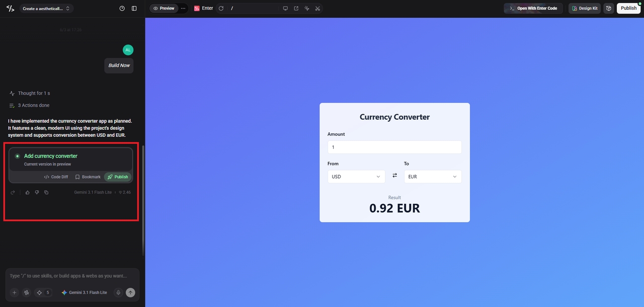Click the 'Gemini 3.1 Flash Lite' label under the response
The height and width of the screenshot is (307, 644).
93,192
